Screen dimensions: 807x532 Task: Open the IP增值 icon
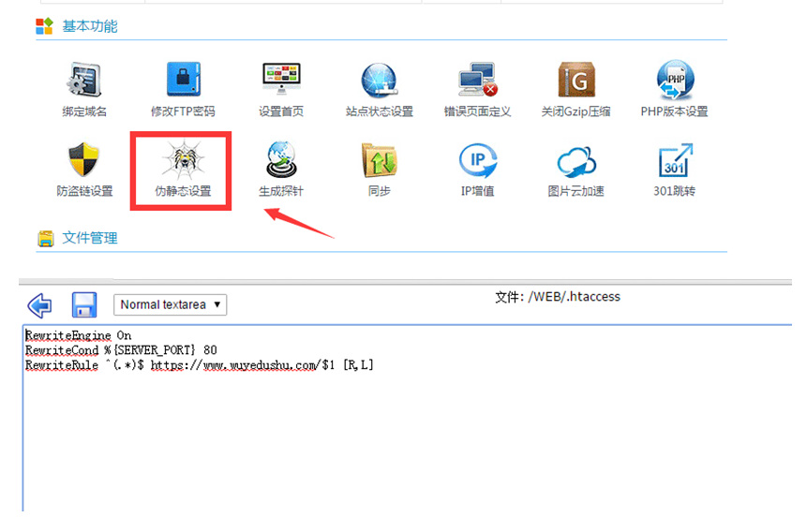tap(478, 160)
